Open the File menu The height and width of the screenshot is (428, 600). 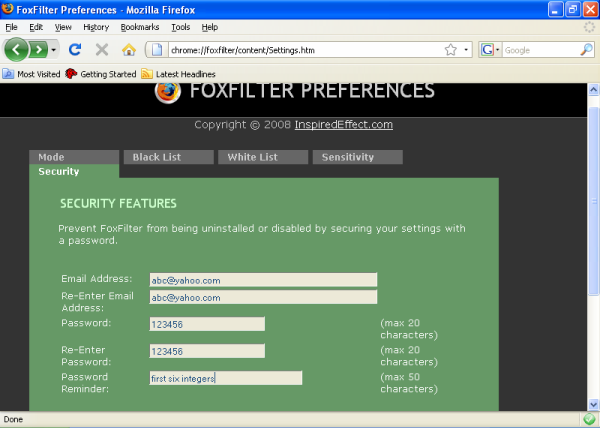[11, 27]
